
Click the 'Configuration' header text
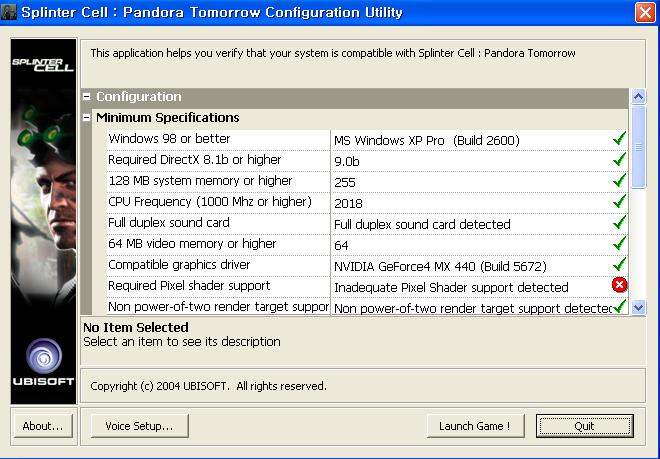[139, 97]
